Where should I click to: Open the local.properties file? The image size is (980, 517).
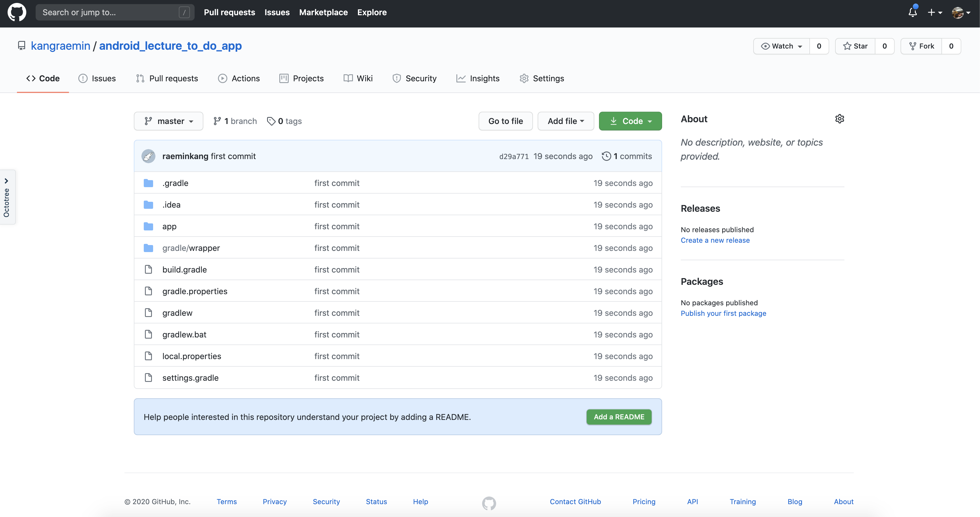[192, 356]
